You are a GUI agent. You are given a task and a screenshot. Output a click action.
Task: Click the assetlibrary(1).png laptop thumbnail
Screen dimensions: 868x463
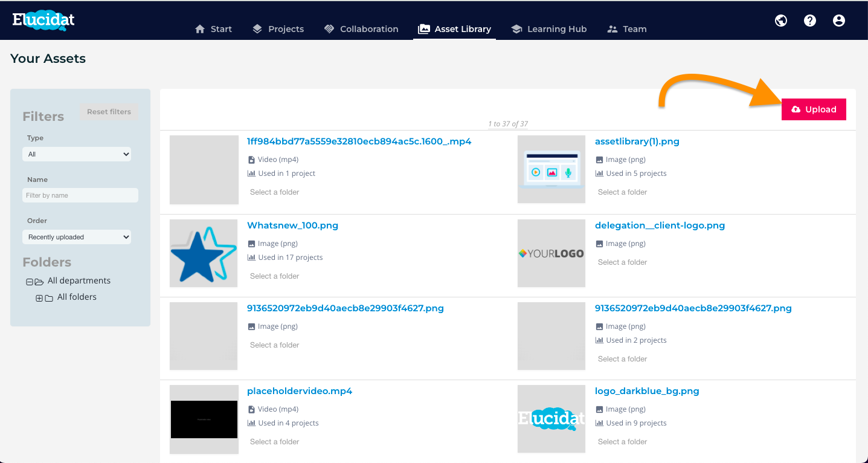[x=551, y=169]
